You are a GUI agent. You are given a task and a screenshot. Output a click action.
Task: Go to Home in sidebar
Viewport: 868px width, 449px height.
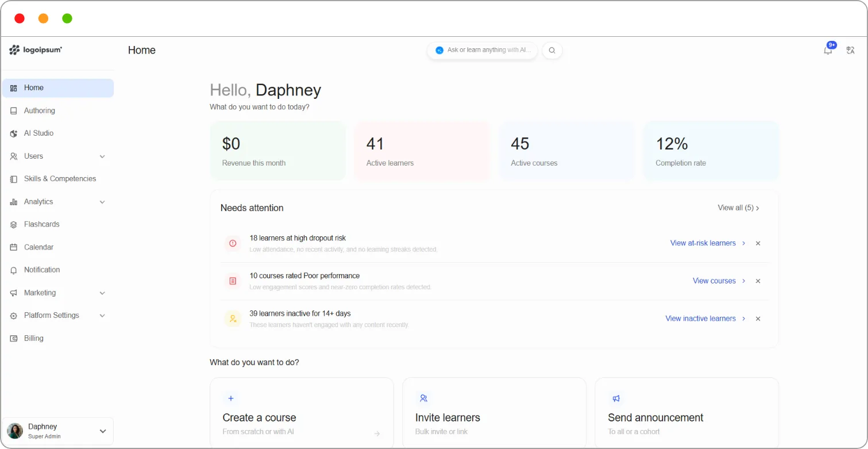58,88
